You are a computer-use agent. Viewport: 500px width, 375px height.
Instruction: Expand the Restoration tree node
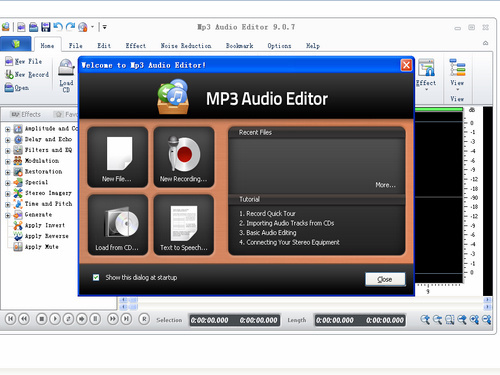[x=8, y=172]
